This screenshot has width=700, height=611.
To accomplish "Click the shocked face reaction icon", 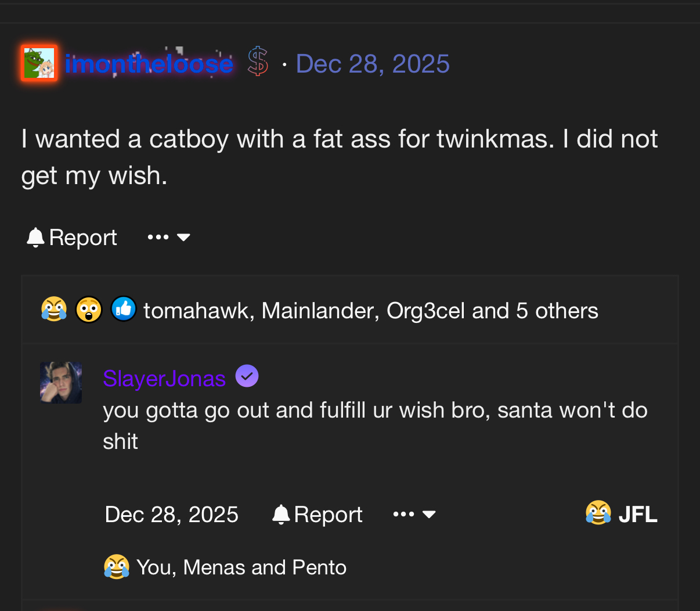I will 89,310.
